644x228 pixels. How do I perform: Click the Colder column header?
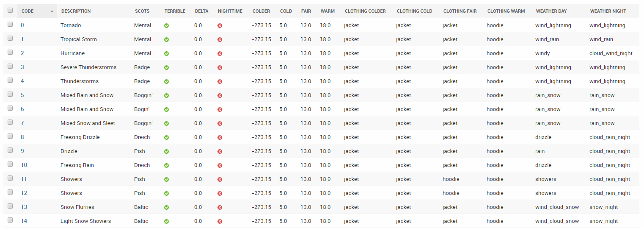coord(261,11)
